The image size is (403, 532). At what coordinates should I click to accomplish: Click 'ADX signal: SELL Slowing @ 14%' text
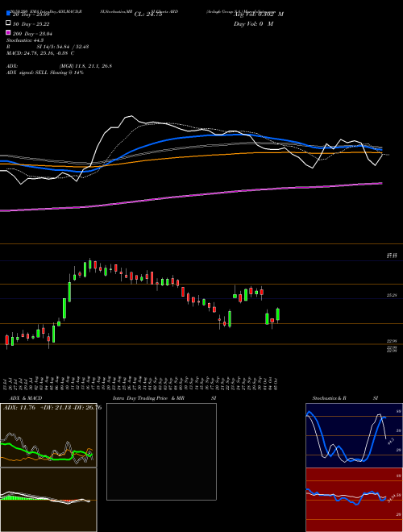point(45,73)
